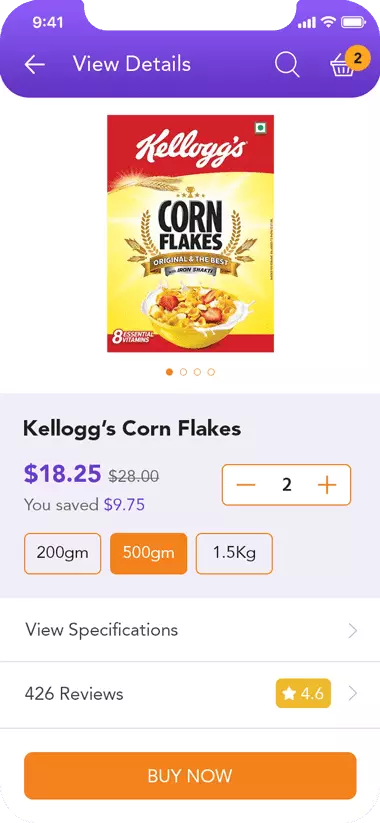380x823 pixels.
Task: Click the BUY NOW button
Action: pyautogui.click(x=190, y=776)
